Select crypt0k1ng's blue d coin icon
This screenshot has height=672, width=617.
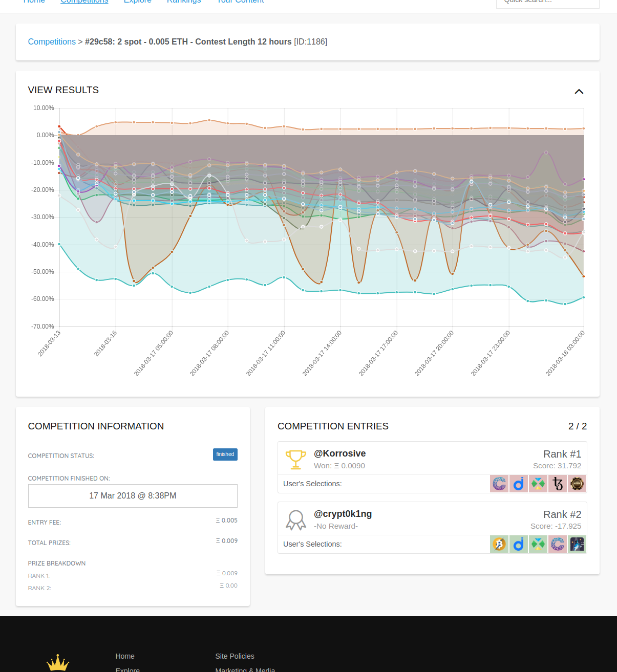(519, 544)
